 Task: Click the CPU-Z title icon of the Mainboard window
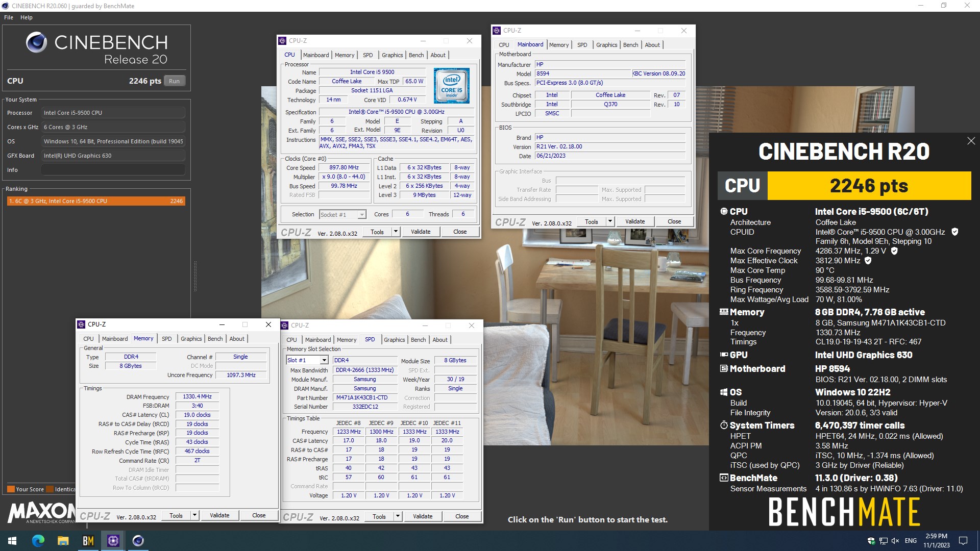pyautogui.click(x=497, y=31)
